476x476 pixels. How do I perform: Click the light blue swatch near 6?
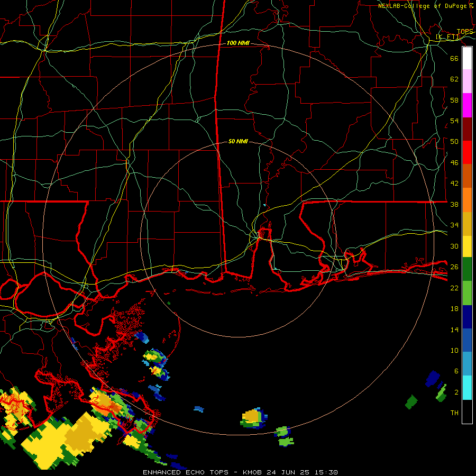pyautogui.click(x=467, y=364)
